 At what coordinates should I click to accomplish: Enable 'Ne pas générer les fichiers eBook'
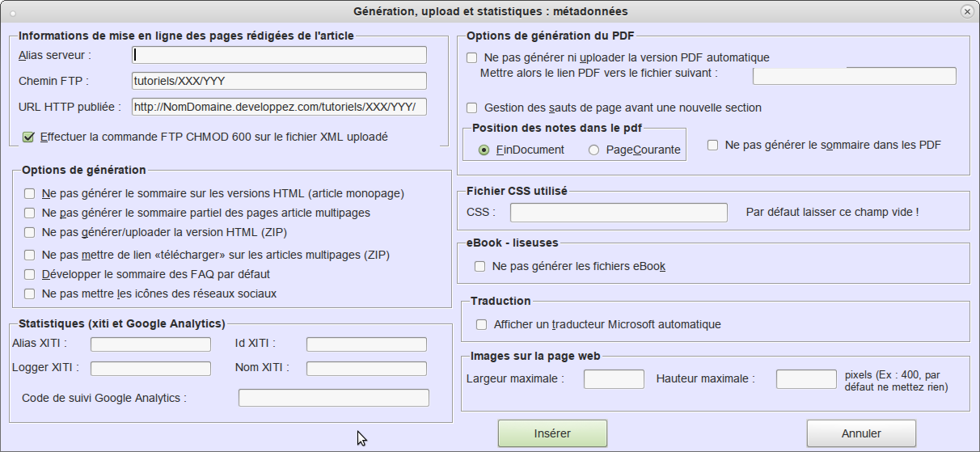480,266
